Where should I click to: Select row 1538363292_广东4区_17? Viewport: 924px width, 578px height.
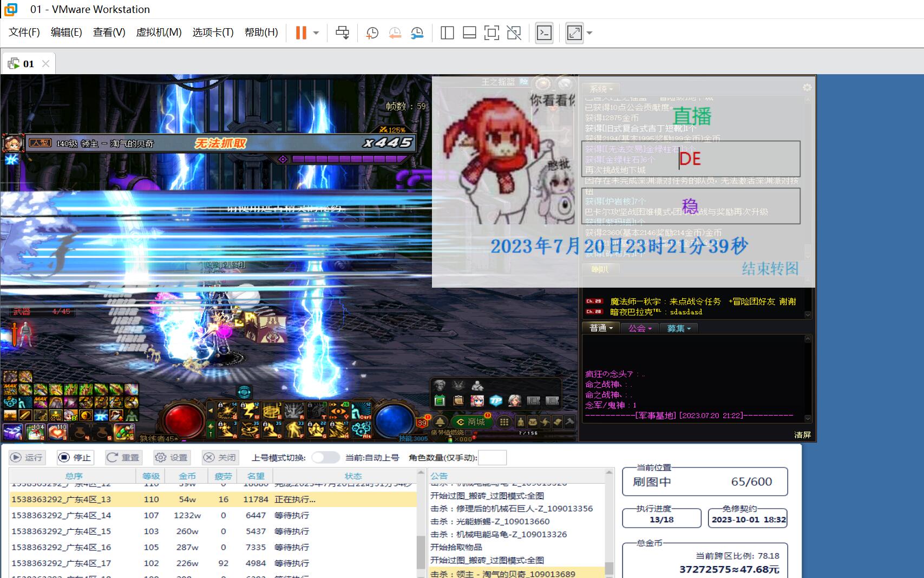point(213,563)
